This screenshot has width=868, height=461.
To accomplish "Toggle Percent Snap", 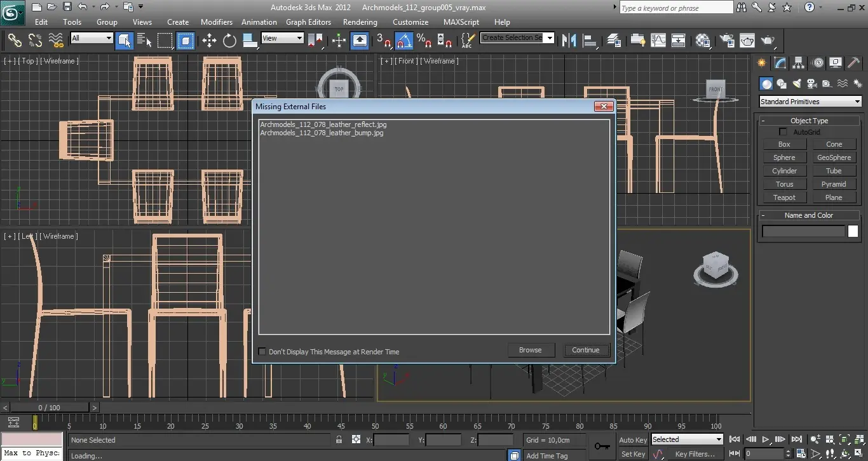I will (x=424, y=40).
